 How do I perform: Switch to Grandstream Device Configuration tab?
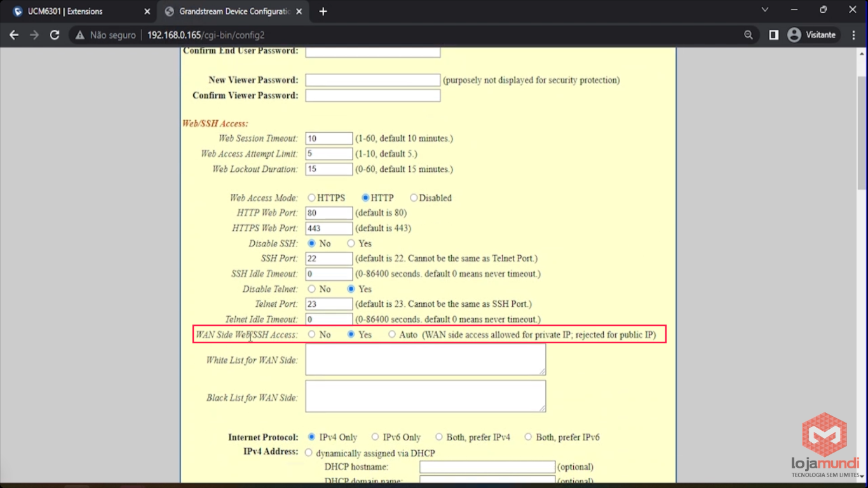pos(232,11)
